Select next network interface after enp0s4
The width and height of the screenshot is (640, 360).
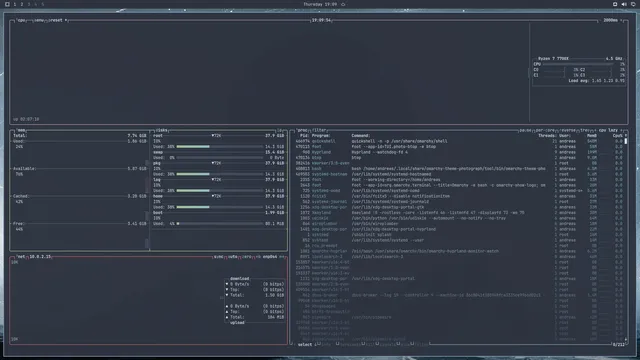(x=282, y=257)
